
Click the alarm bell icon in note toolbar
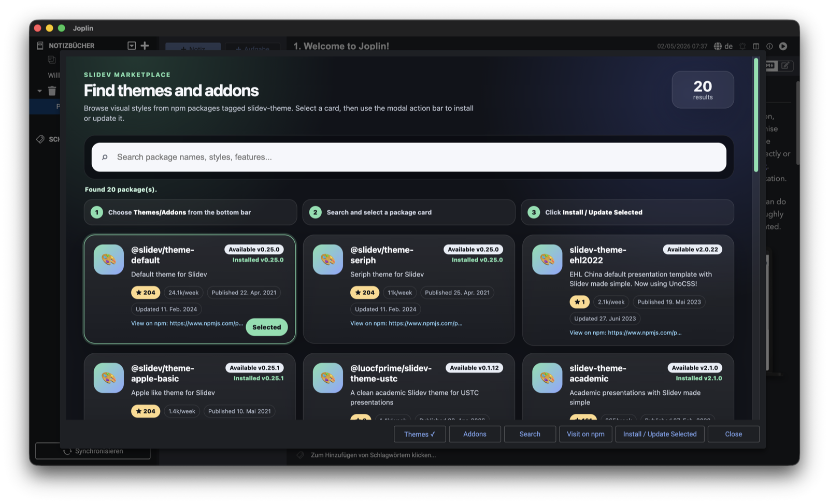742,46
